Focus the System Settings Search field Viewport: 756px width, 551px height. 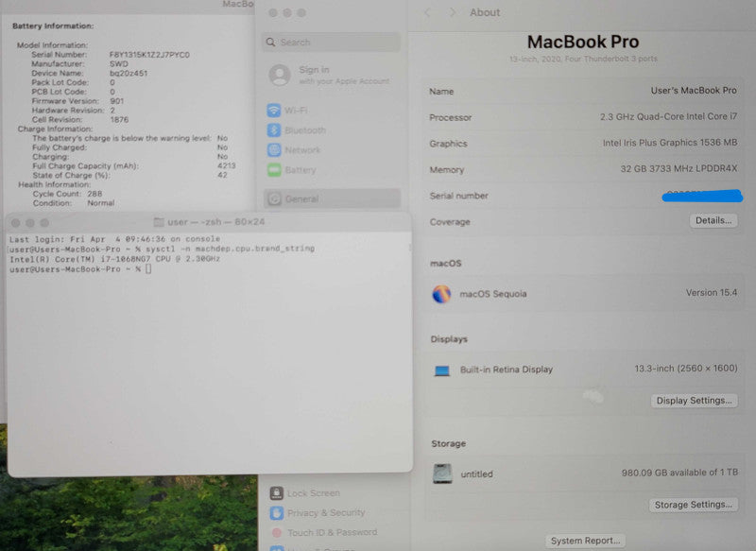click(x=332, y=42)
